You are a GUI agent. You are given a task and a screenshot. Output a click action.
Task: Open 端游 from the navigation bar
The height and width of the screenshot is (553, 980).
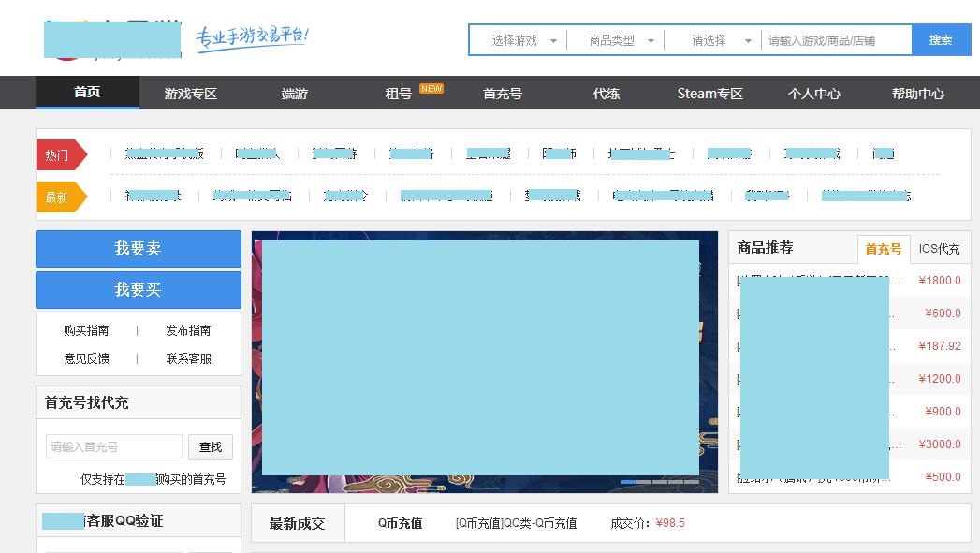(294, 93)
